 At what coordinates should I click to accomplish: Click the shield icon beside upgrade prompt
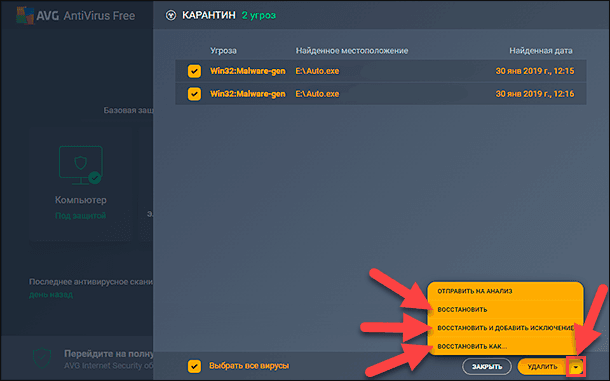[x=42, y=358]
